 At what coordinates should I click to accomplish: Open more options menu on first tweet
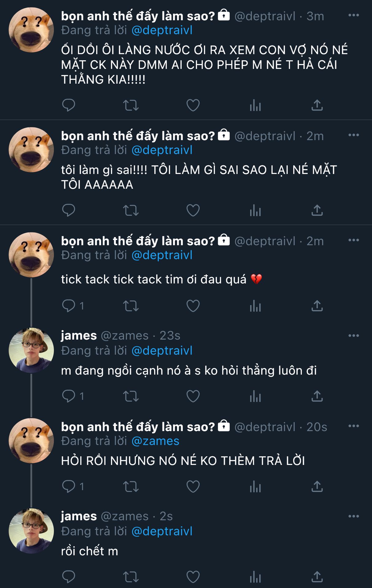tap(354, 15)
